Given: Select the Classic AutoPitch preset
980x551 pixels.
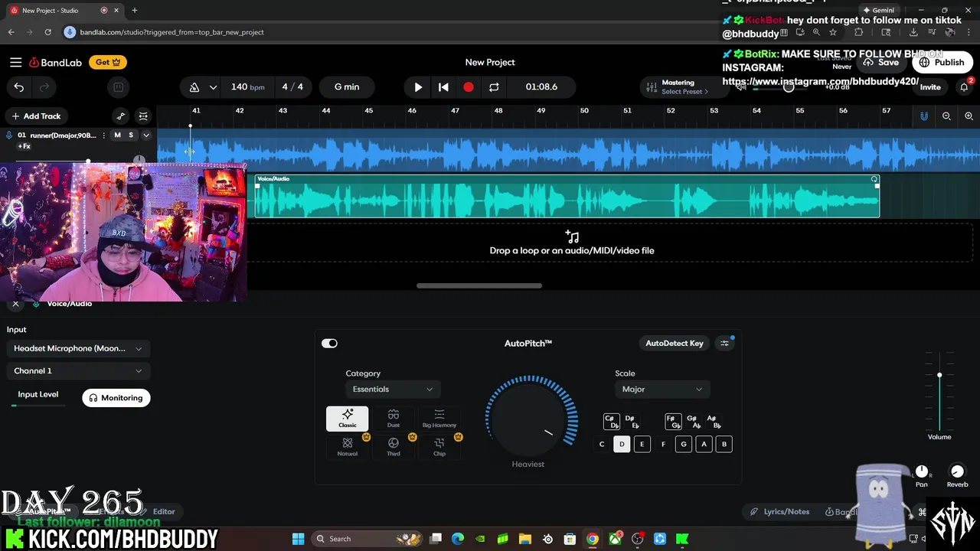Looking at the screenshot, I should 348,419.
